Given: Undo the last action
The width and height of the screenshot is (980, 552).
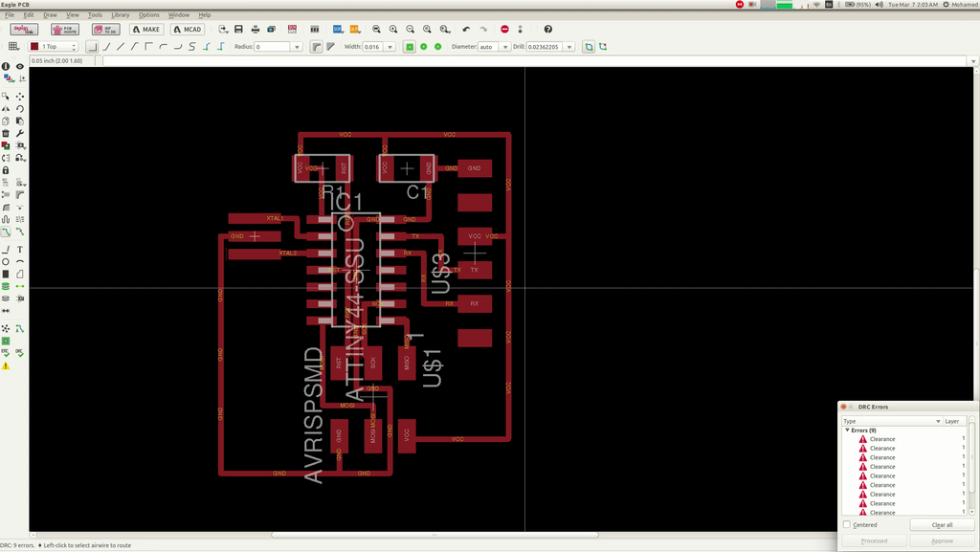Looking at the screenshot, I should (466, 30).
